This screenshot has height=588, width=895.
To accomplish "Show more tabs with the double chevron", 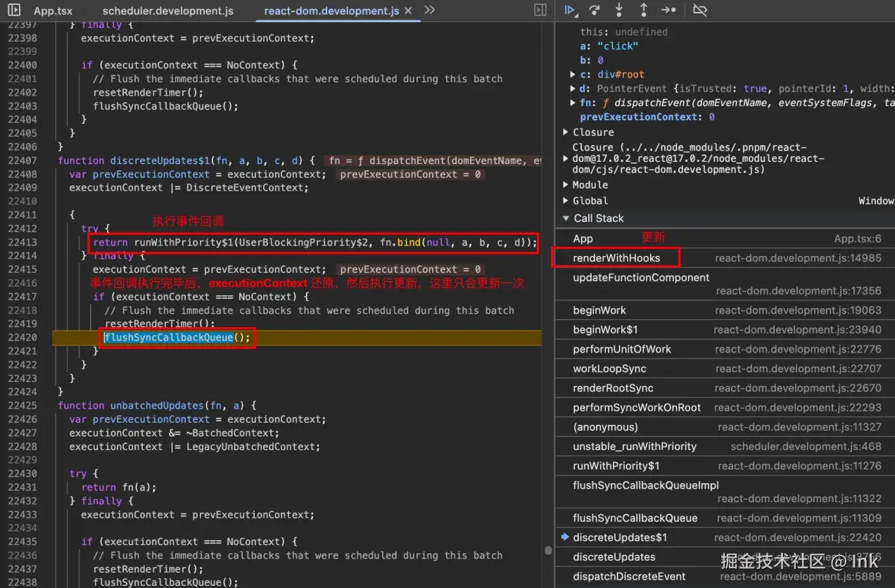I will point(430,11).
